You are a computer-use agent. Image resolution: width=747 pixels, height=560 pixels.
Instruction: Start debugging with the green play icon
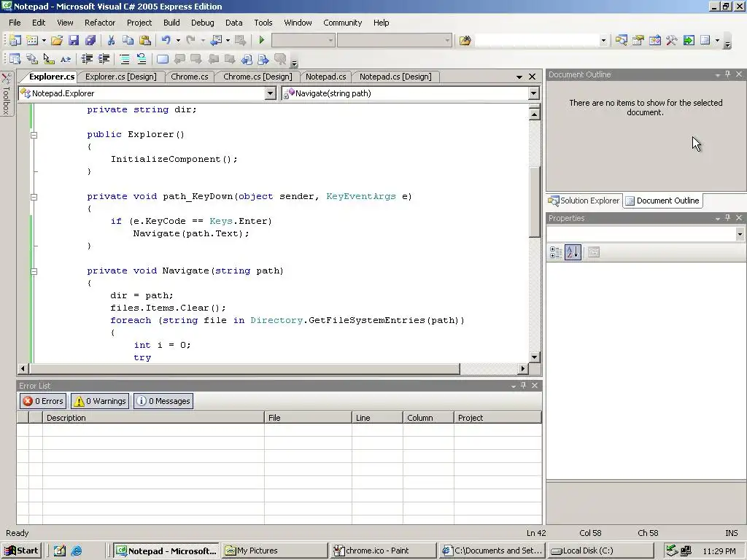[x=261, y=41]
